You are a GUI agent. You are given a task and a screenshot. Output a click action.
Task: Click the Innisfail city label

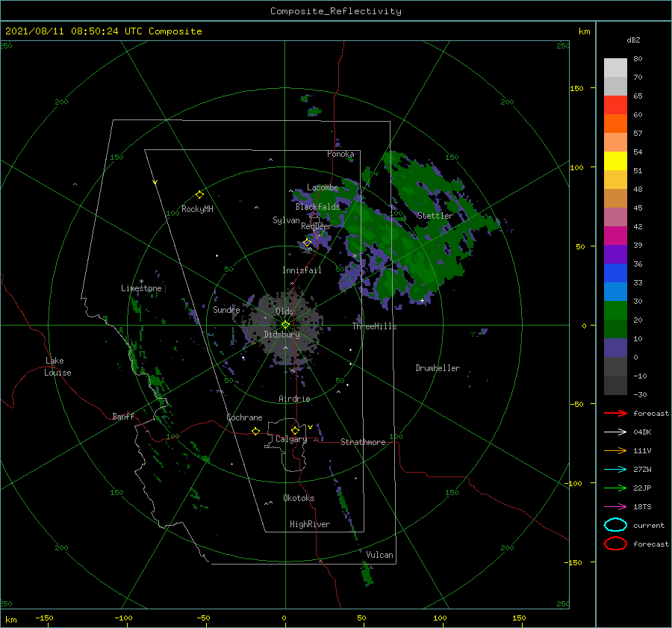click(x=302, y=270)
